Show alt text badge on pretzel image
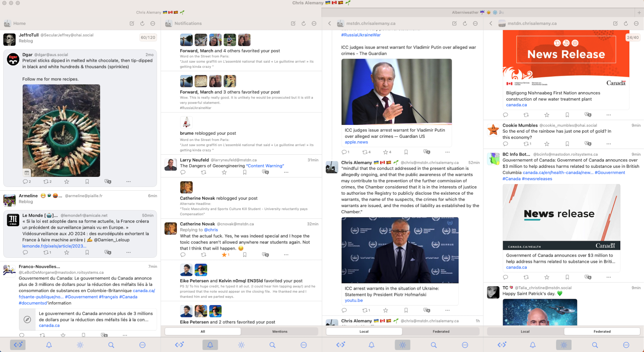Viewport: 644px width, 352px height. 26,173
